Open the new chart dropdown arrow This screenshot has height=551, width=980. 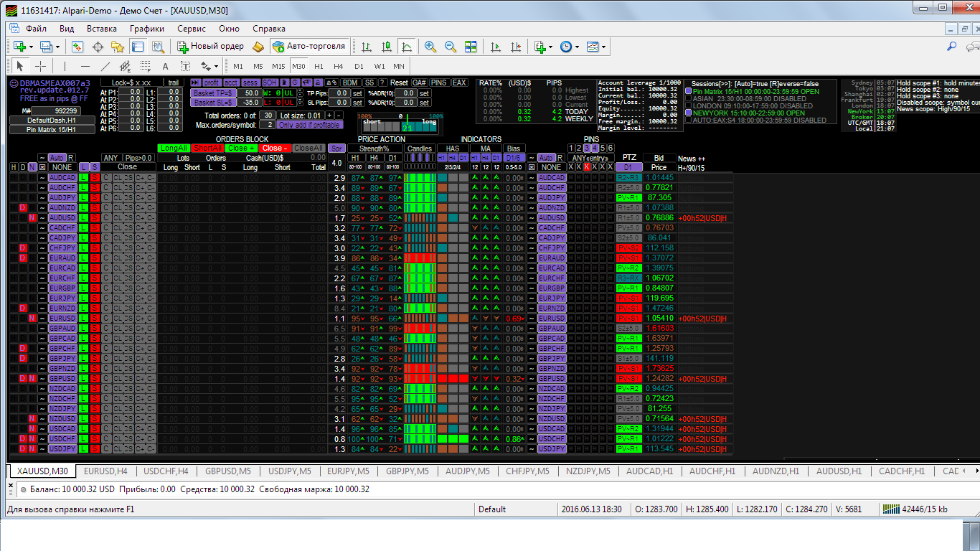(x=31, y=47)
